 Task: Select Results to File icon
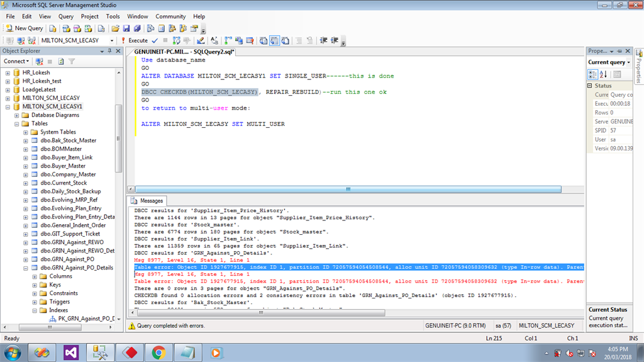coord(286,40)
